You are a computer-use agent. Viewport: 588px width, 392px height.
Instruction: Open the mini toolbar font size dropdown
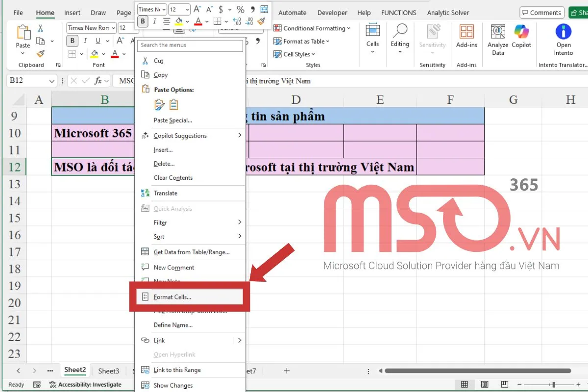pyautogui.click(x=187, y=9)
